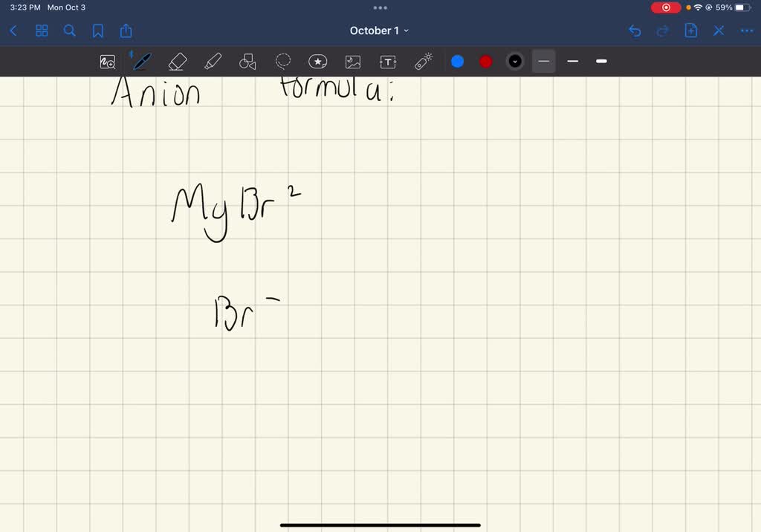761x532 pixels.
Task: Select the medium stroke thickness
Action: point(572,61)
